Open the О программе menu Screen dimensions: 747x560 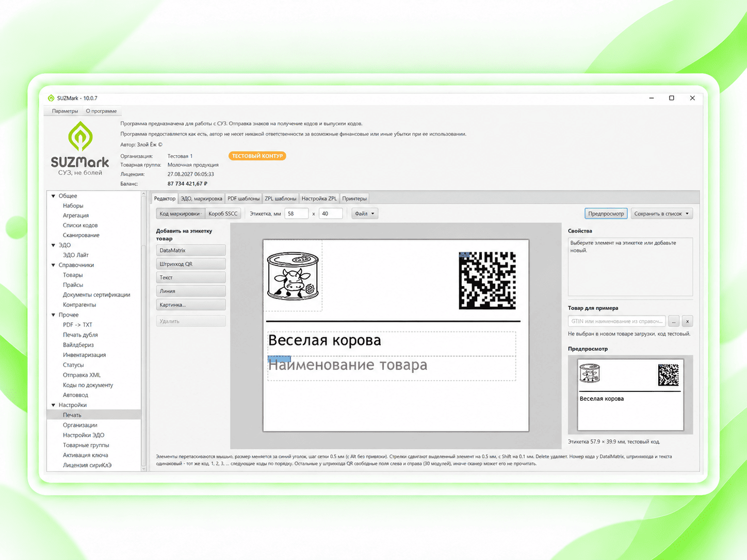[101, 111]
